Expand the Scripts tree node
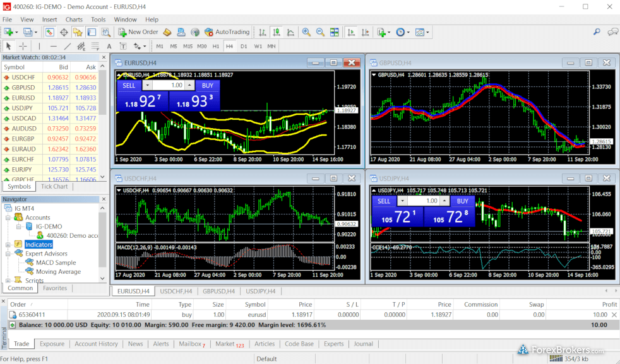620x364 pixels. coord(8,281)
